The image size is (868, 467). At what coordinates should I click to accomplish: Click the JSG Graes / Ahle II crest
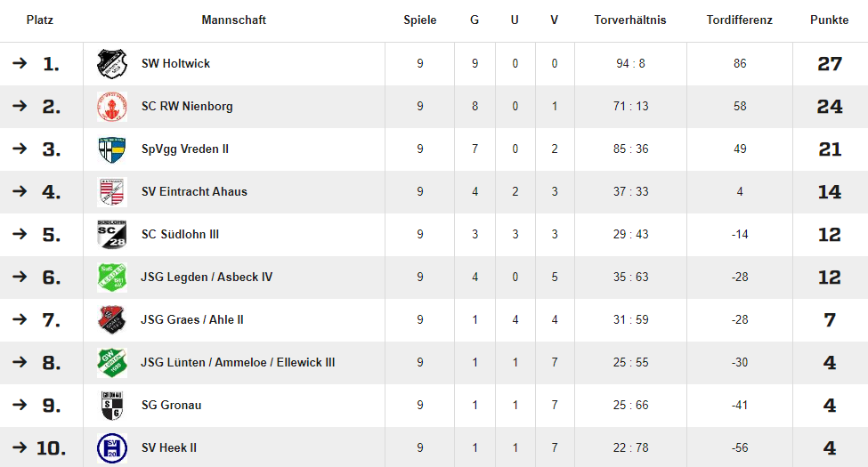[112, 320]
